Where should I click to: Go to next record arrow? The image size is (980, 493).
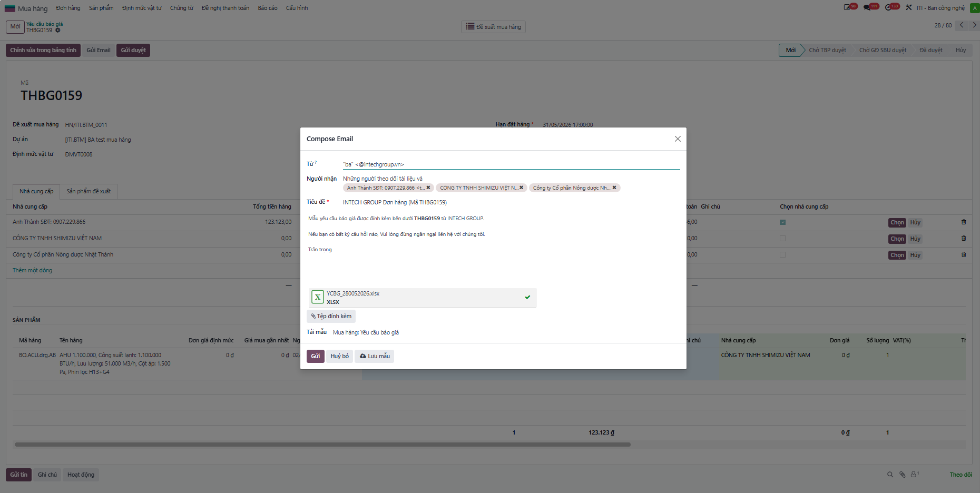[974, 25]
